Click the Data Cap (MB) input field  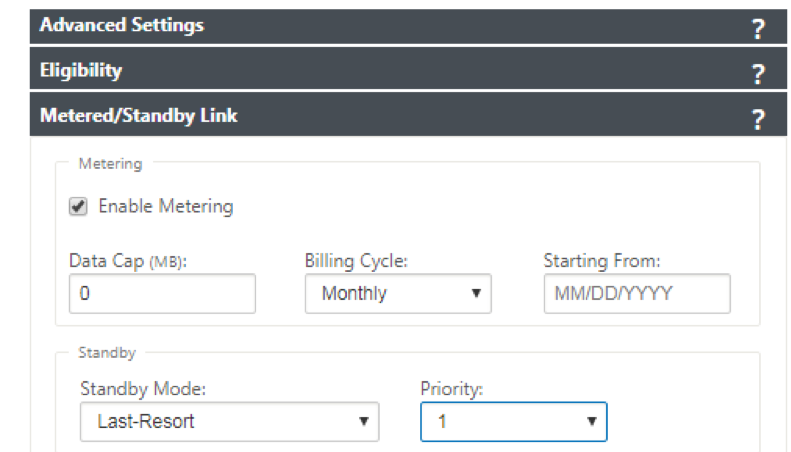[162, 294]
